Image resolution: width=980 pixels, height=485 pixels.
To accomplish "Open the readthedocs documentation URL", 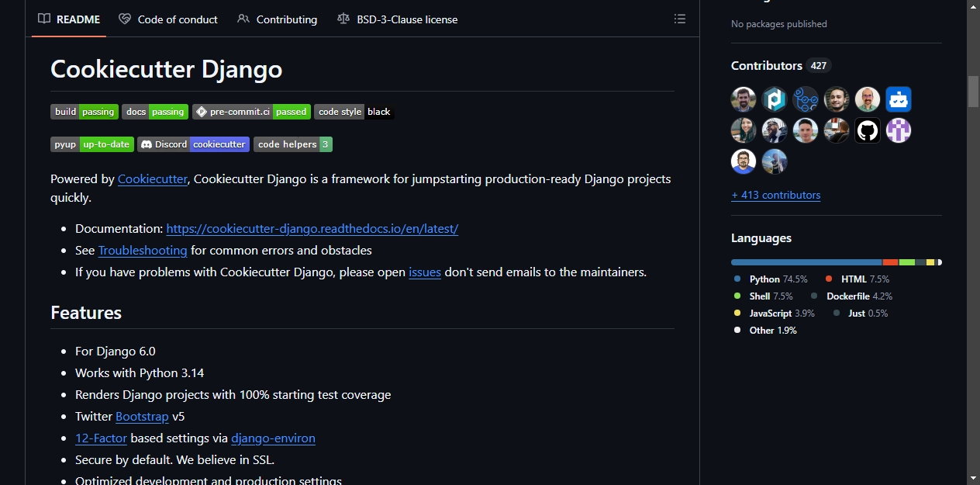I will click(312, 228).
